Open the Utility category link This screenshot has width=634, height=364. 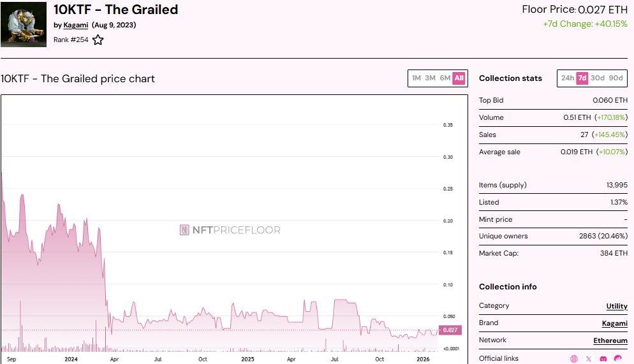(x=617, y=306)
